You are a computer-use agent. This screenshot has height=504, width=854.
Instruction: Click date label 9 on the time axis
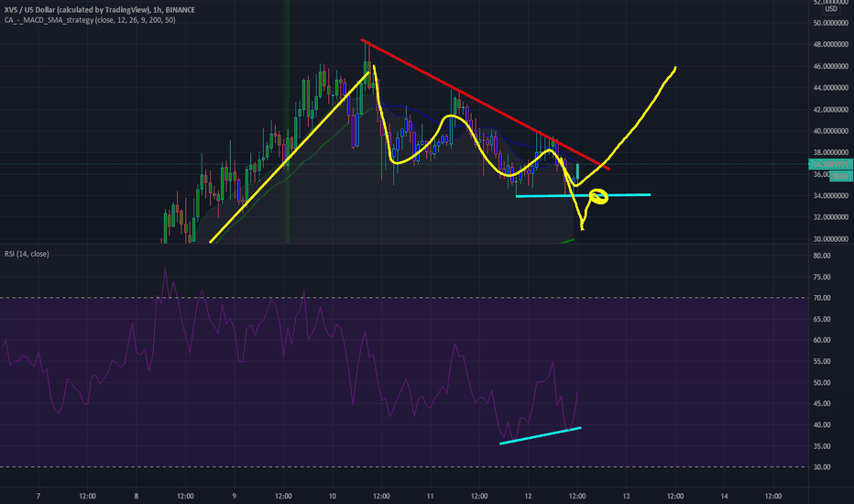(235, 496)
